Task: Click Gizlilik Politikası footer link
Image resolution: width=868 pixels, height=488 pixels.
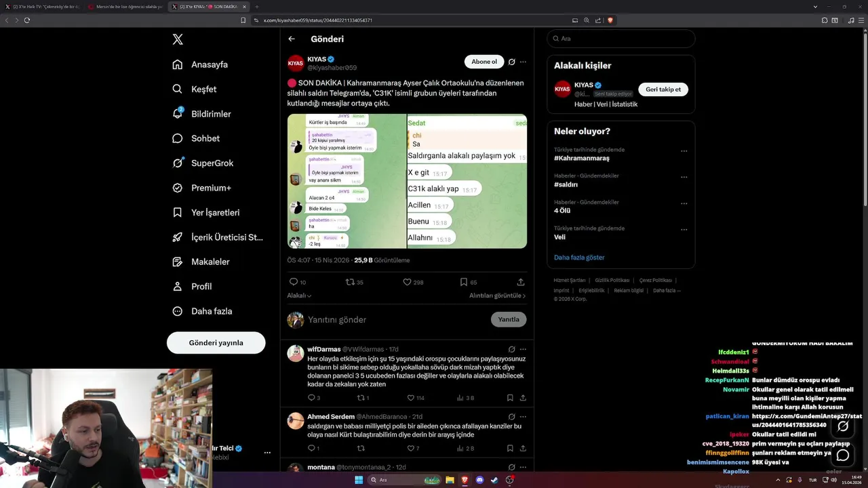Action: 612,280
